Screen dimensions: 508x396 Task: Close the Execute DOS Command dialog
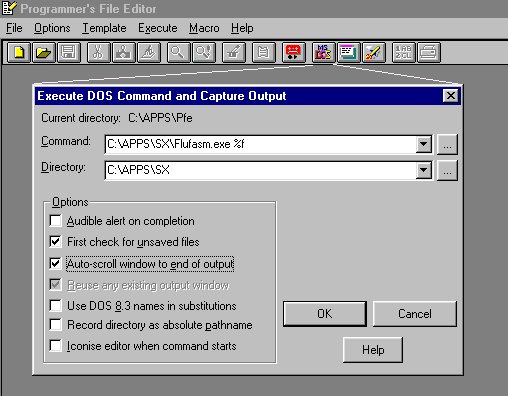451,96
